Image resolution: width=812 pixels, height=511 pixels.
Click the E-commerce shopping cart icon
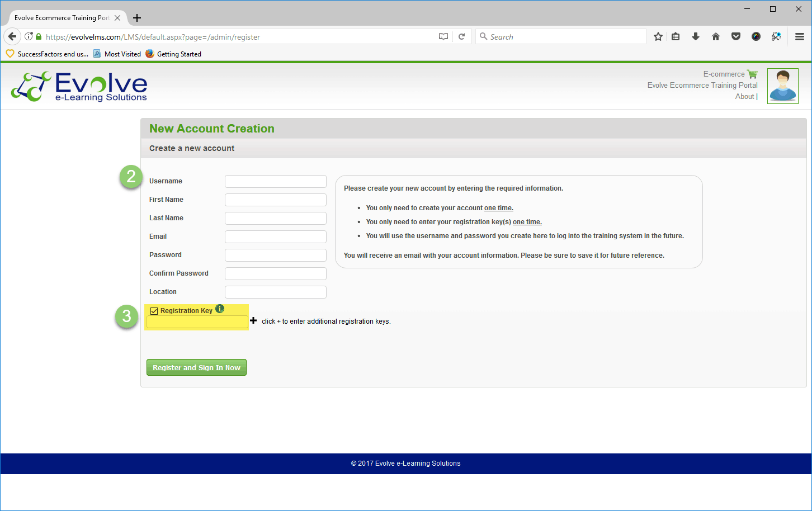pos(752,74)
